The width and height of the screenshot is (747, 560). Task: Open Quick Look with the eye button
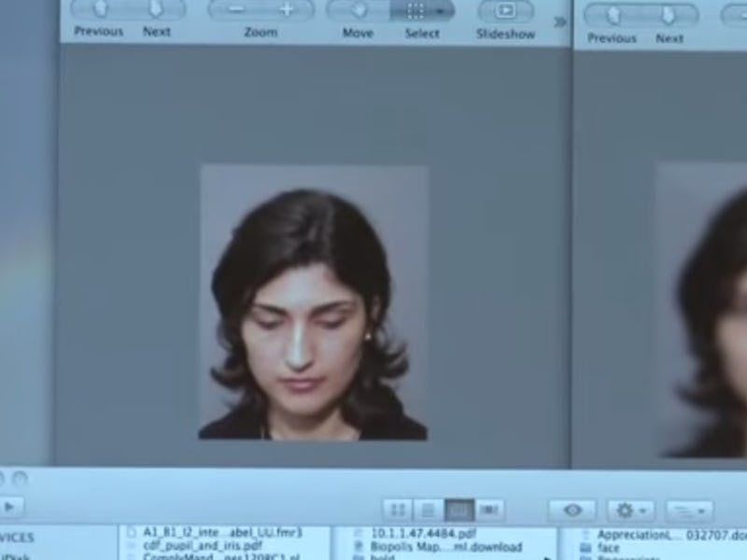click(572, 511)
